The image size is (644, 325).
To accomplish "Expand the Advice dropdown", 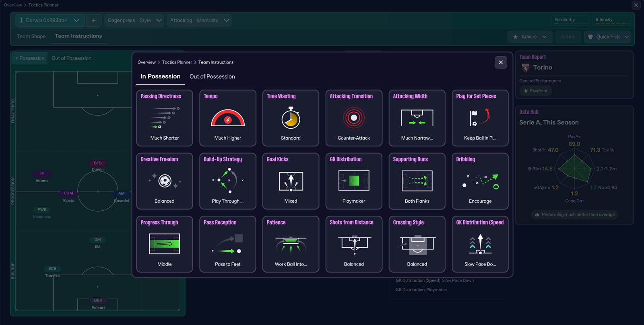I will pyautogui.click(x=529, y=37).
